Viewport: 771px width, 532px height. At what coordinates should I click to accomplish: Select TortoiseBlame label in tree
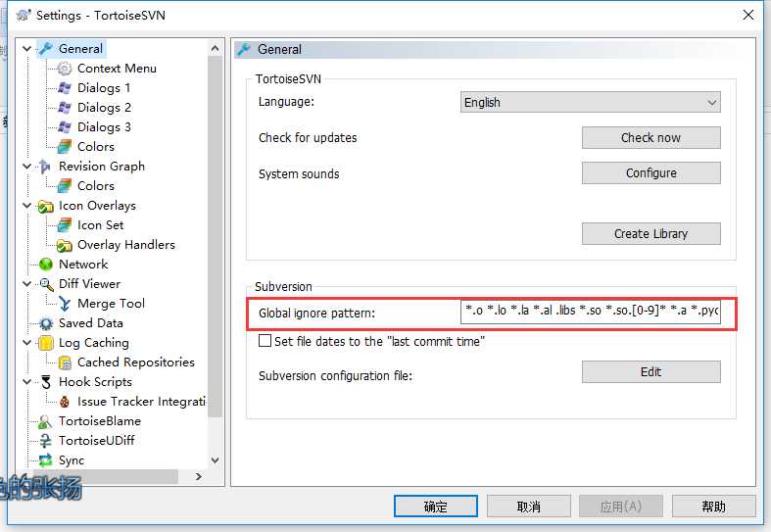click(100, 421)
